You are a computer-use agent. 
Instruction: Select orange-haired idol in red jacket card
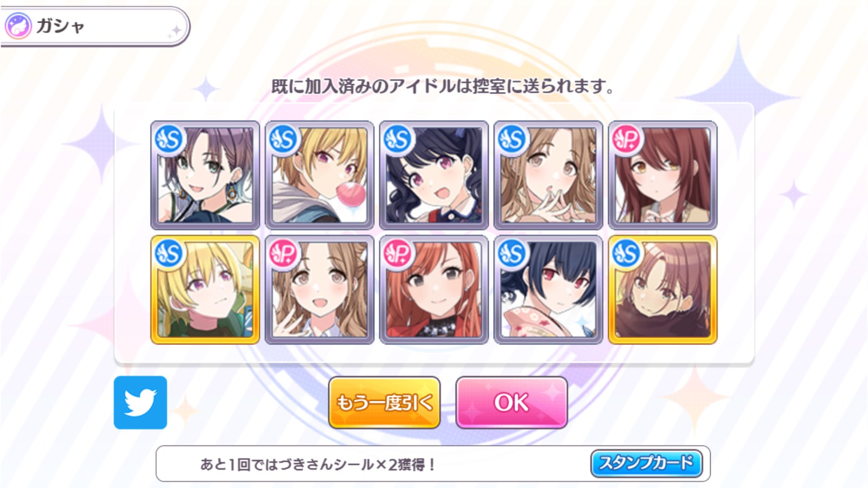(x=434, y=290)
